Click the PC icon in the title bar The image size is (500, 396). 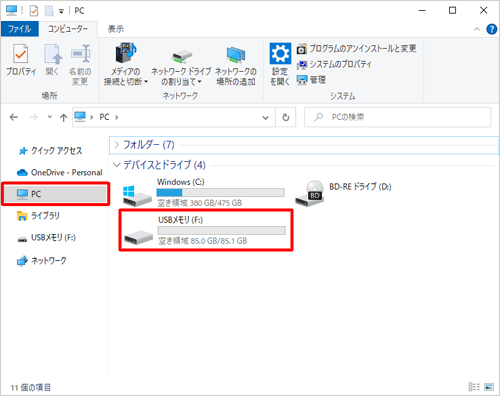click(11, 11)
